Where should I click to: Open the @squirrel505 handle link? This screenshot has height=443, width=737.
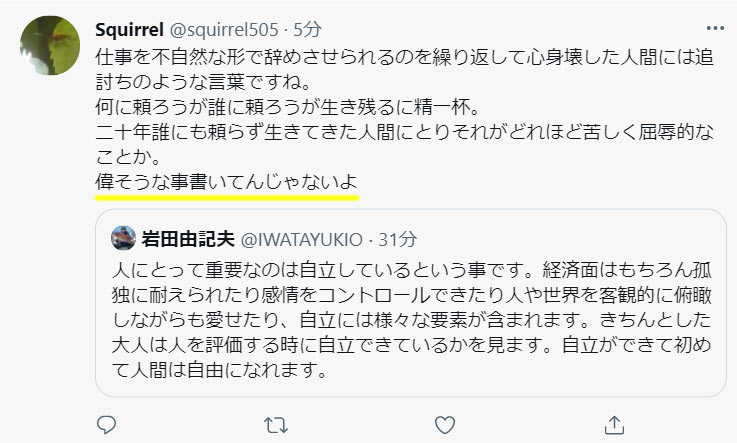(224, 30)
